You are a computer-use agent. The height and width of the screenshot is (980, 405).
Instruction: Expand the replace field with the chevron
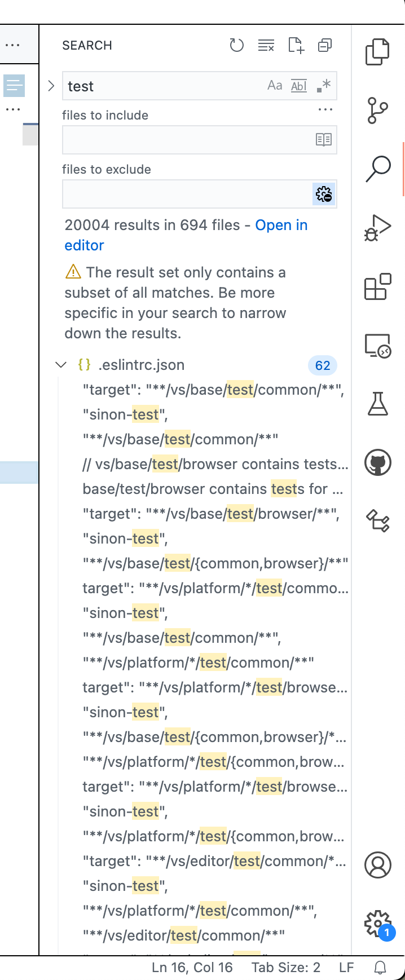(51, 85)
